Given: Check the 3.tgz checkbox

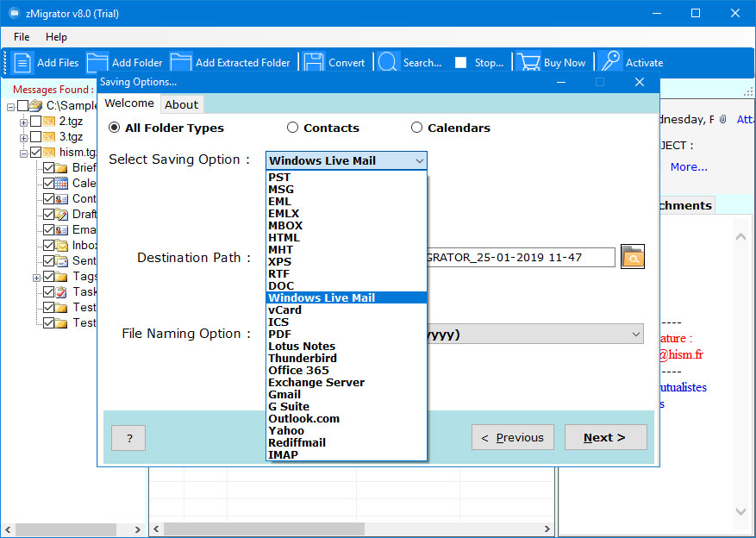Looking at the screenshot, I should (35, 137).
